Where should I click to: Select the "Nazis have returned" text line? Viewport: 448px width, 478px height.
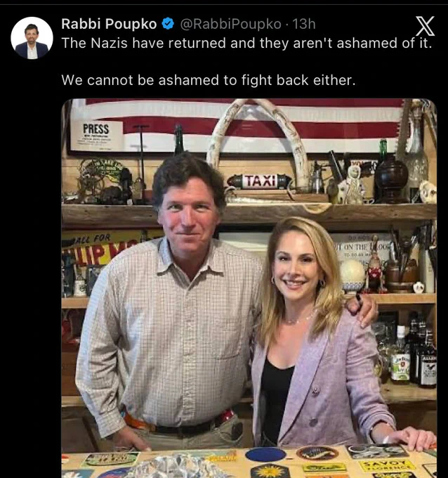246,43
